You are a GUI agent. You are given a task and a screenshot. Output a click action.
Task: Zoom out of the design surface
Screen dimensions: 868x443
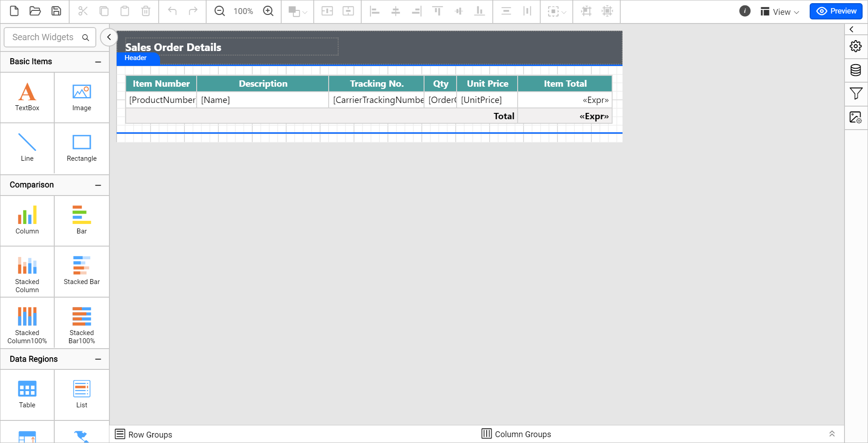tap(220, 11)
